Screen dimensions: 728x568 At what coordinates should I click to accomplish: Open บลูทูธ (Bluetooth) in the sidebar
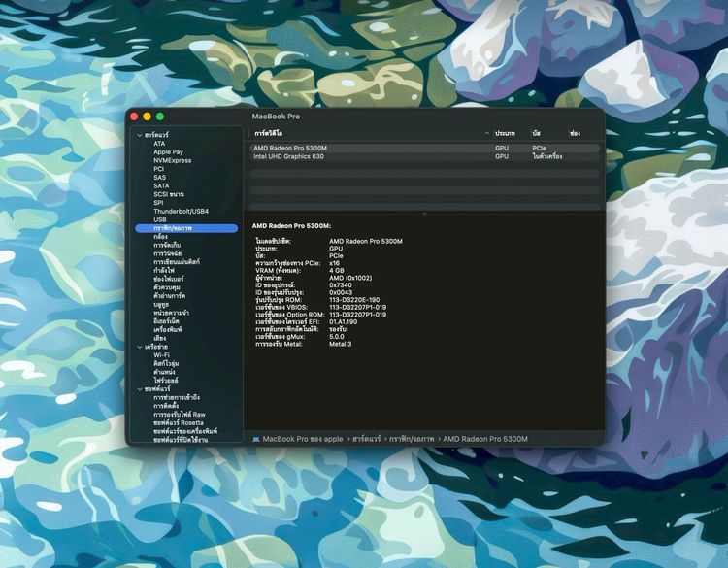161,305
